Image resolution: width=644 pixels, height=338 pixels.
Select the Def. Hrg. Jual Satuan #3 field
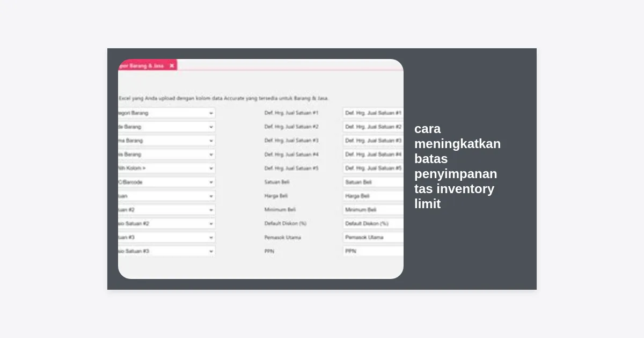click(373, 141)
